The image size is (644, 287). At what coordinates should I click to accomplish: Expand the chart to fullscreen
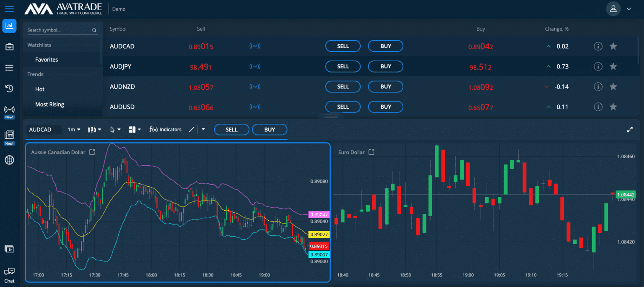pos(629,130)
